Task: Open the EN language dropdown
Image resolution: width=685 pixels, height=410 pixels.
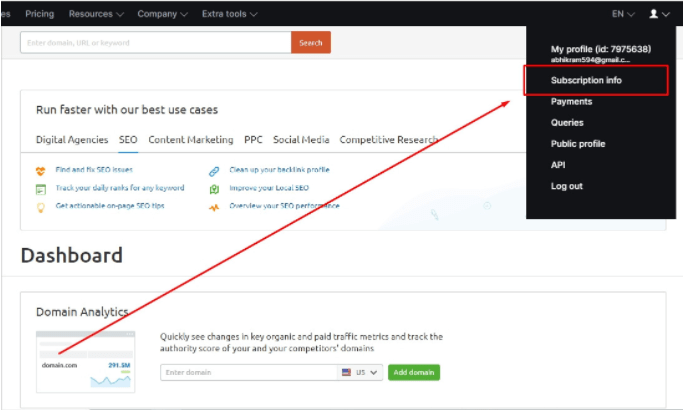Action: [623, 14]
